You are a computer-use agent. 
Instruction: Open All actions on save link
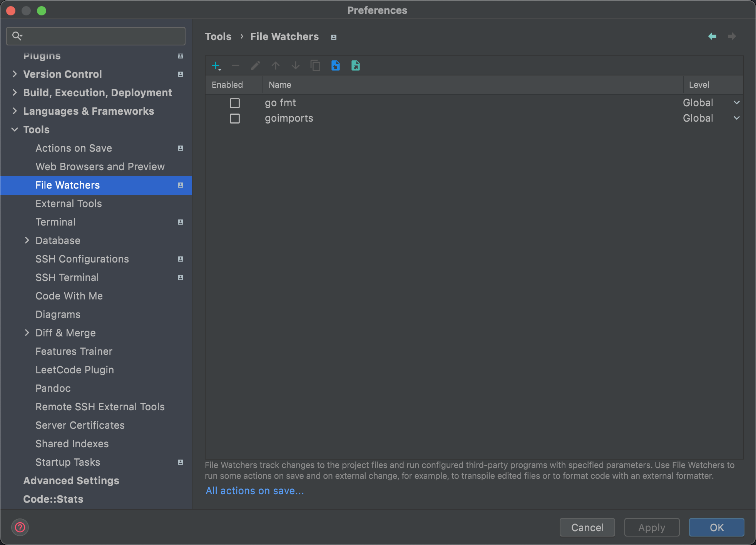255,491
